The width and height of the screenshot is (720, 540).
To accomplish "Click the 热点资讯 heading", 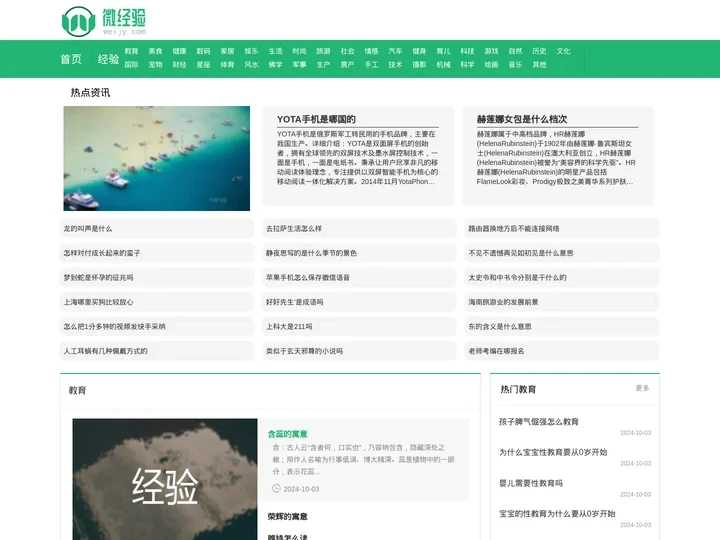I will click(90, 93).
